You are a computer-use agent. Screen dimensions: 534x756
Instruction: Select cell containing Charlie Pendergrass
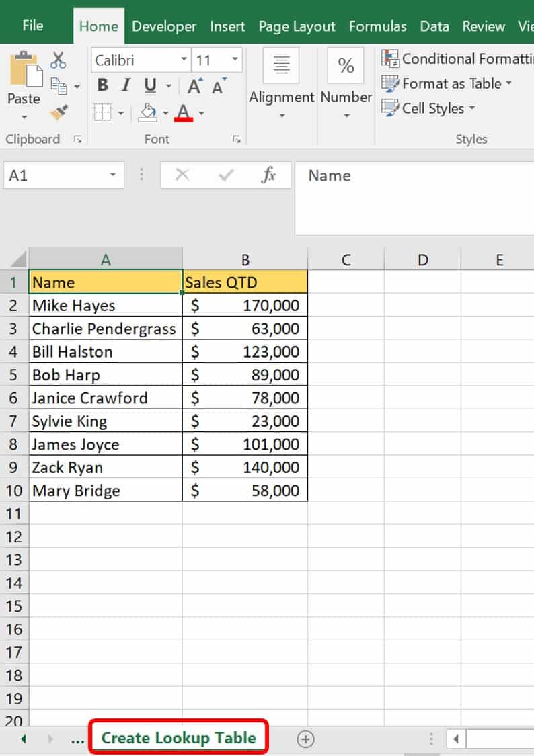coord(106,329)
